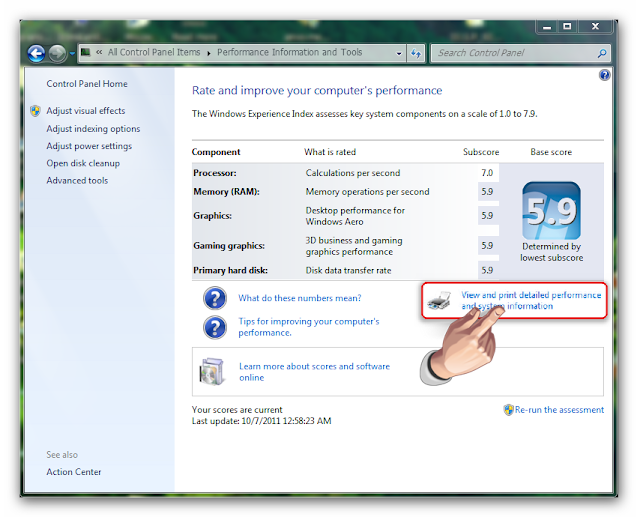
Task: Click the greyed Forward arrow button
Action: [57, 53]
